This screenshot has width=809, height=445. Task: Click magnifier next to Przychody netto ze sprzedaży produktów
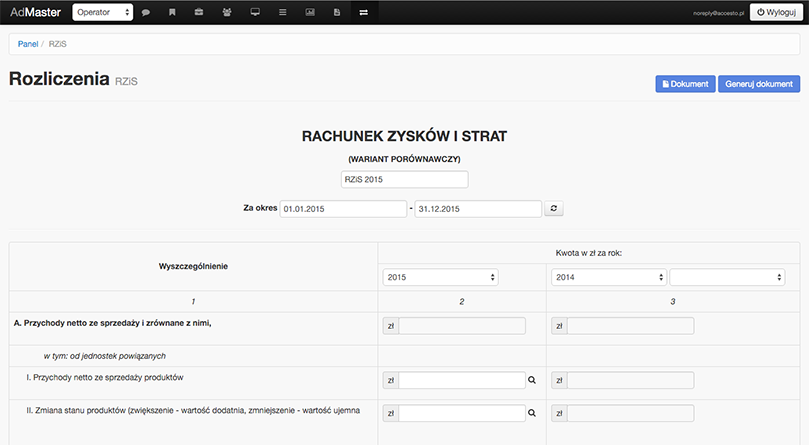pos(532,380)
